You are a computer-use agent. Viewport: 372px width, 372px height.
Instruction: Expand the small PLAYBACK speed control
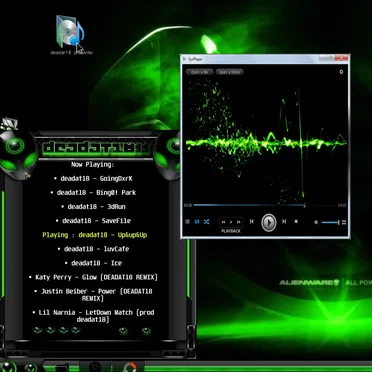pyautogui.click(x=231, y=222)
